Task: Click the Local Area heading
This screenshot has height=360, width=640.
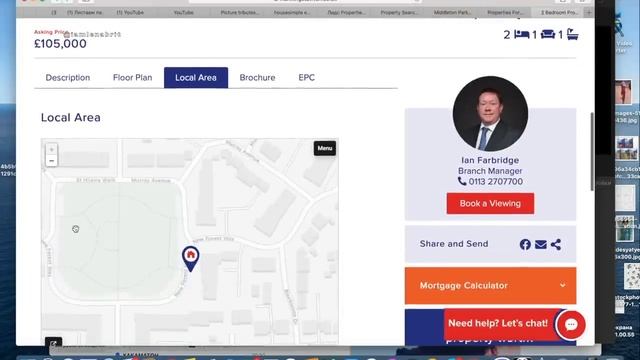Action: tap(71, 118)
